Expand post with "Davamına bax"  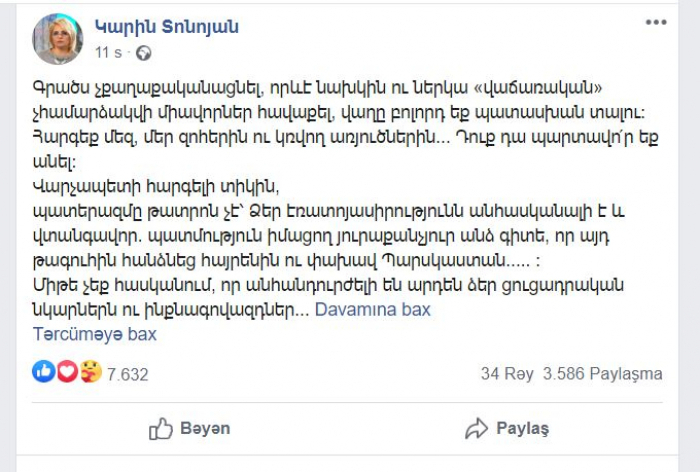click(372, 310)
